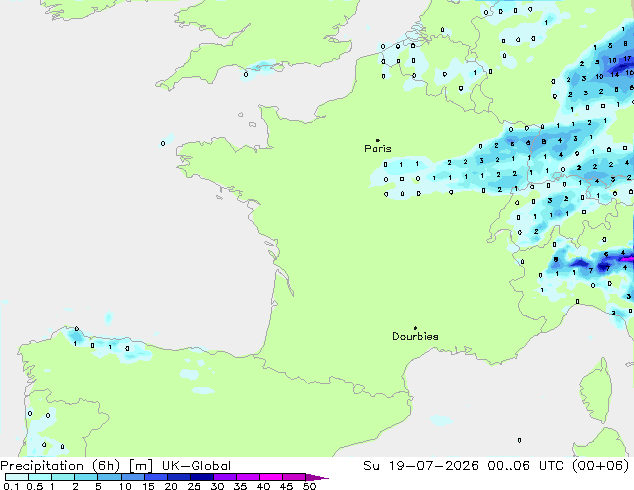Click the legend value label '45'

(x=286, y=486)
